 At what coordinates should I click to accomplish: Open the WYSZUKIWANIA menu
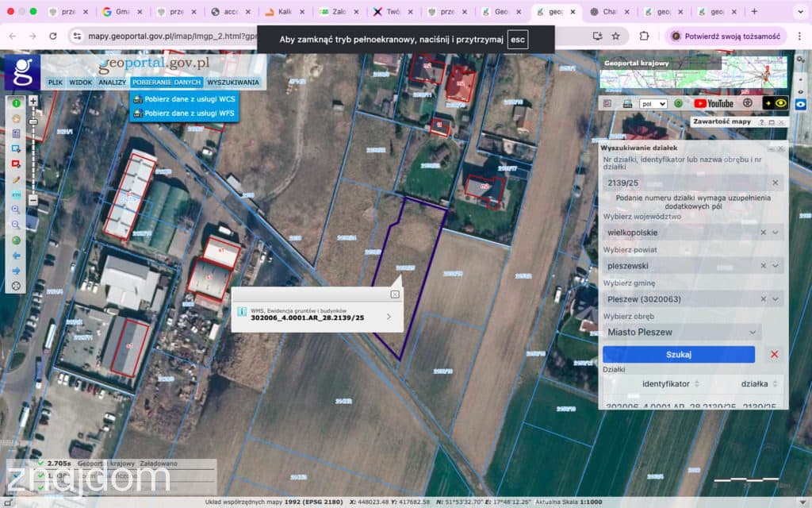click(x=233, y=83)
